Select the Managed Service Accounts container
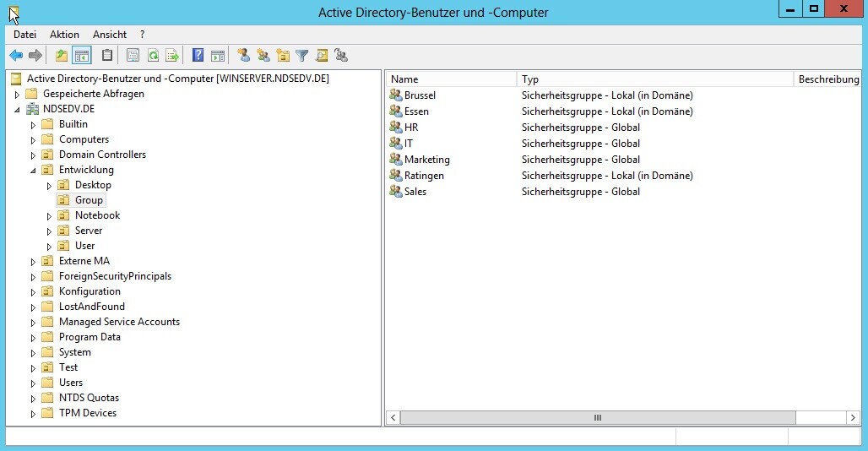This screenshot has width=868, height=451. pos(119,322)
